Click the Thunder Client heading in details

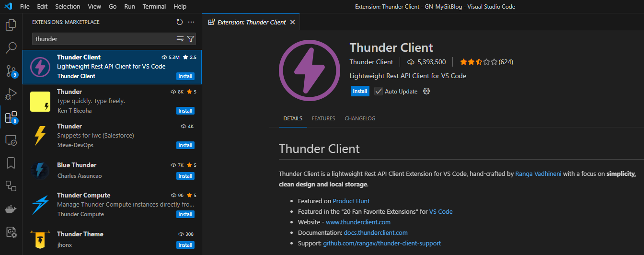(x=319, y=148)
